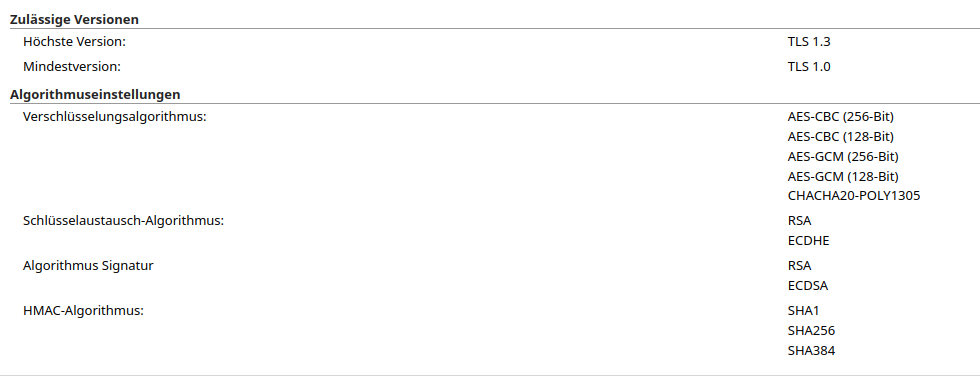Screen dimensions: 980x379
Task: Select the TLS 1.3 value
Action: 809,42
